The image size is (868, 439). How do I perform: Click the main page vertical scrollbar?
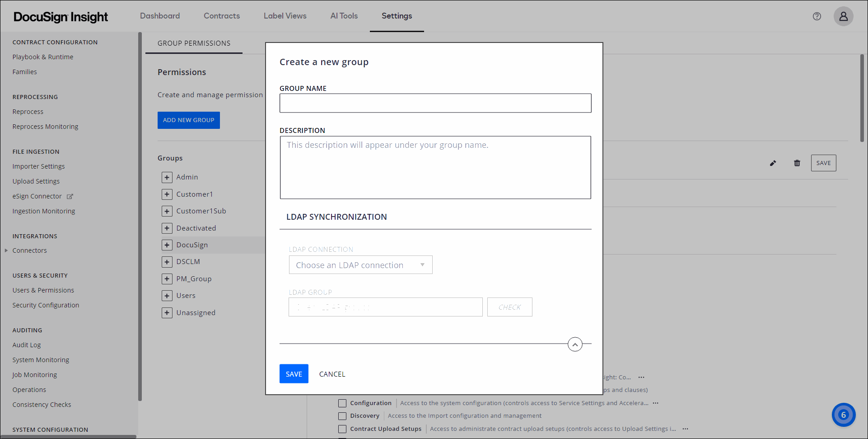click(862, 98)
